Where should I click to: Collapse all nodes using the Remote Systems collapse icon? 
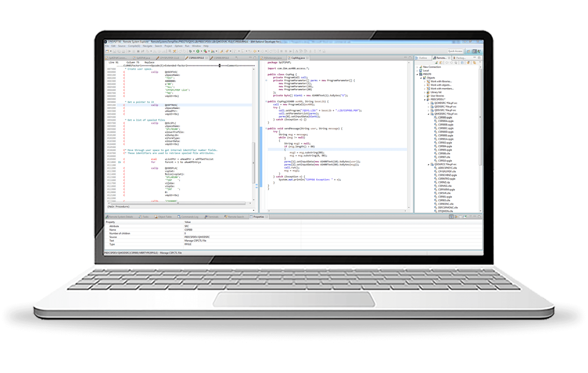[456, 62]
